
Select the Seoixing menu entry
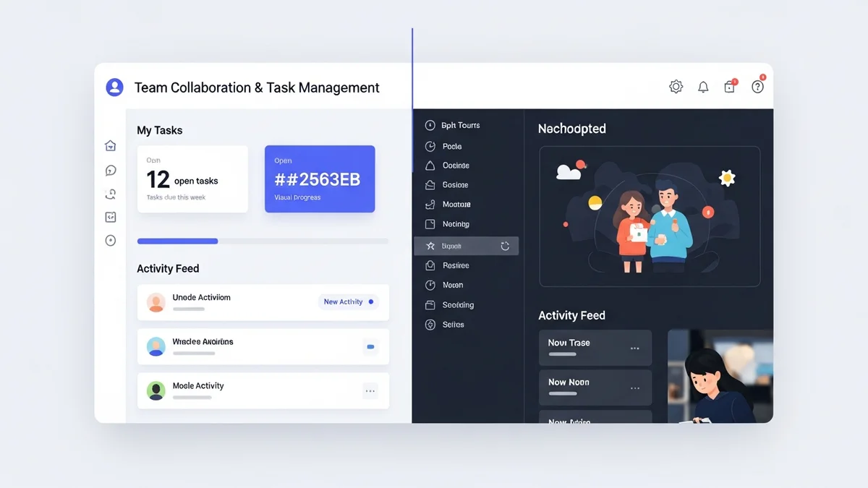(457, 305)
